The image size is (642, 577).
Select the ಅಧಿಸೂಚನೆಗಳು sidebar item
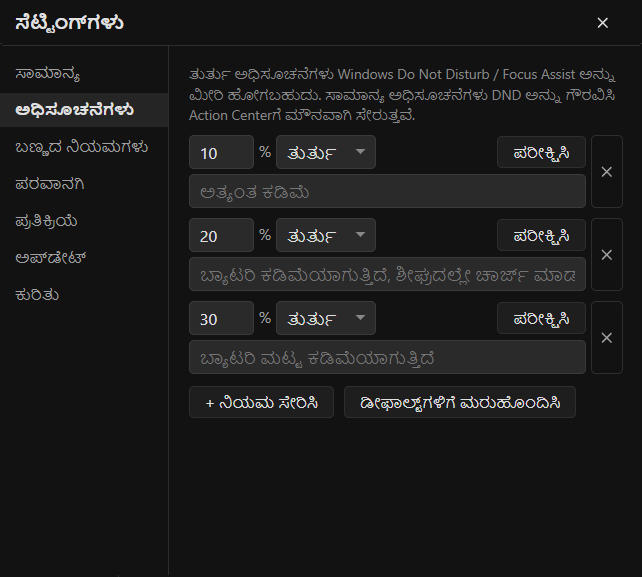tap(84, 110)
